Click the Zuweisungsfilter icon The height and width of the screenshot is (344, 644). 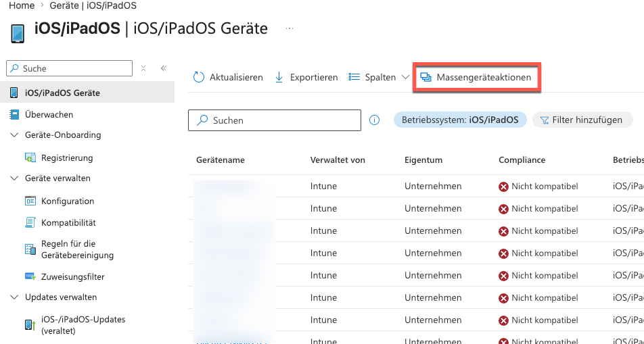tap(30, 277)
